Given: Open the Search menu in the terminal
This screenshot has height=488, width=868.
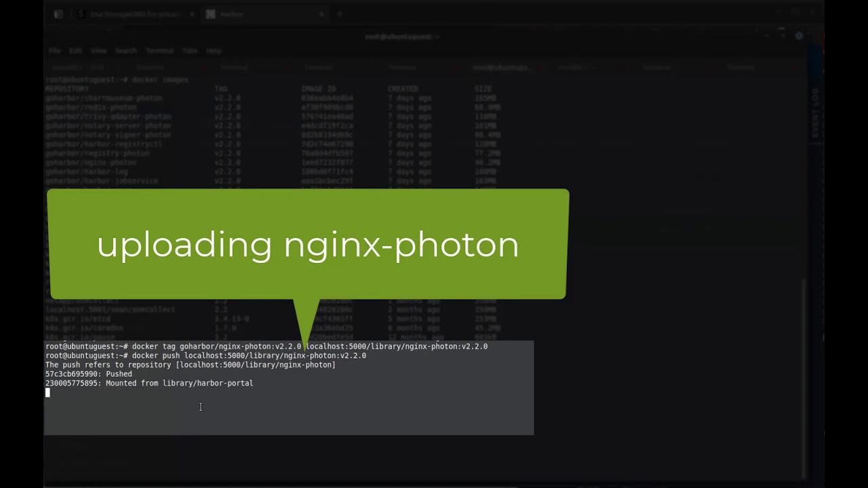Looking at the screenshot, I should (125, 51).
